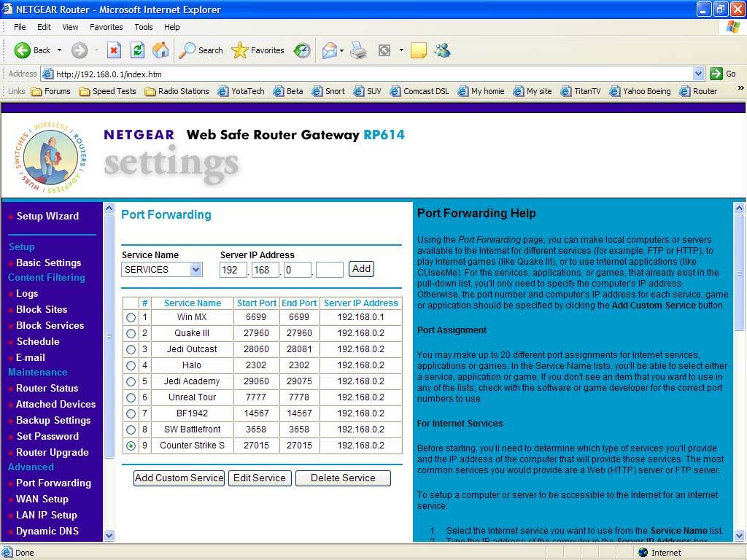
Task: Click the Home icon in toolbar
Action: 160,50
